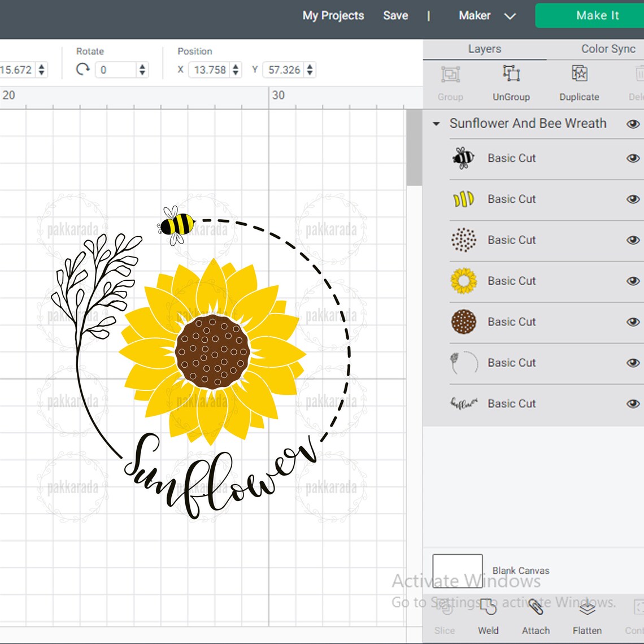The width and height of the screenshot is (644, 644).
Task: Click Save in the top bar
Action: 395,16
